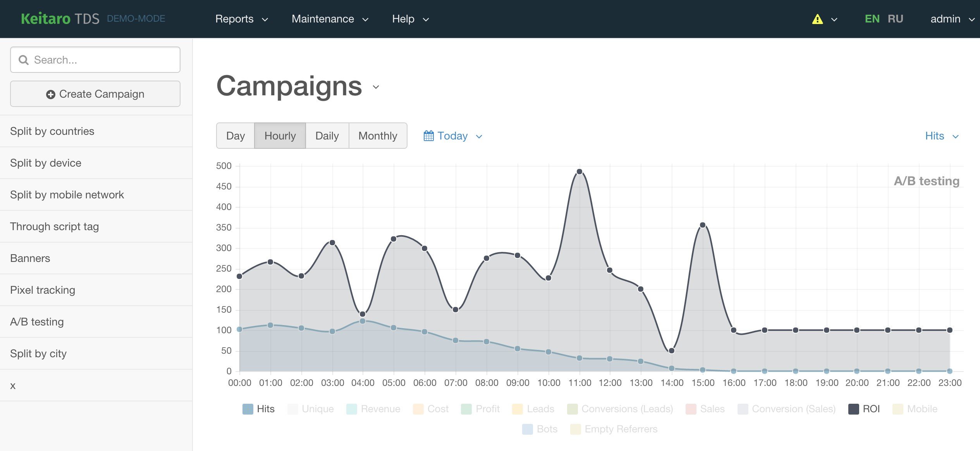Click the Keitaro TDS logo

[60, 19]
